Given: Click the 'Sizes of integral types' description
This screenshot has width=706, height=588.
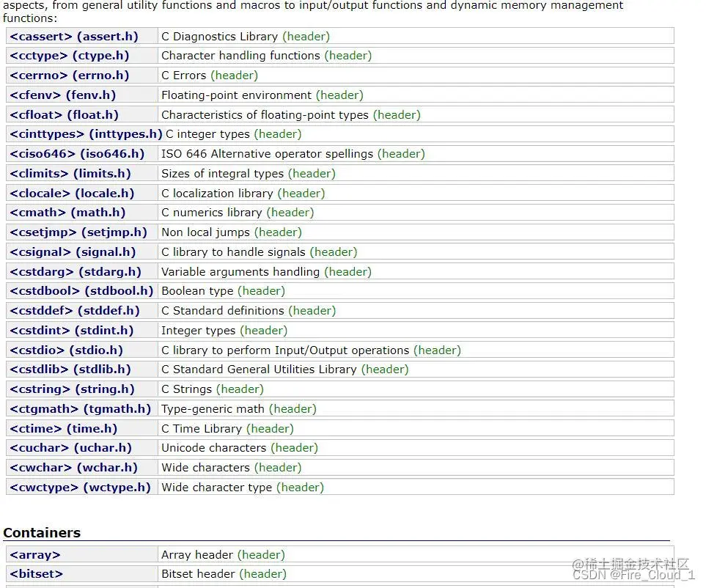Looking at the screenshot, I should coord(222,173).
